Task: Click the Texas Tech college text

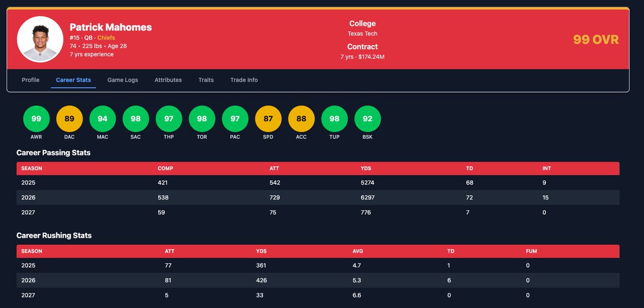Action: point(362,34)
